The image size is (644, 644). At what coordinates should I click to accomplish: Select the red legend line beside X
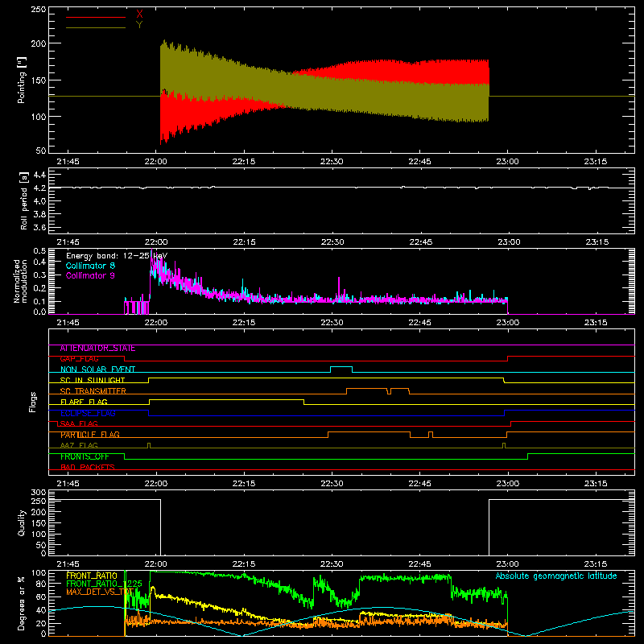tap(96, 17)
